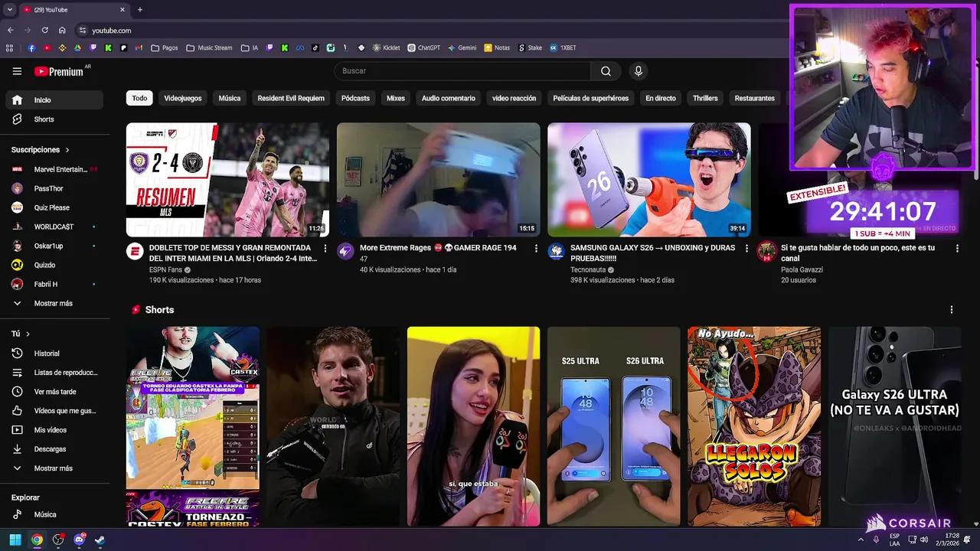Screen dimensions: 980x551
Task: Open Tecnonauta channel link
Action: coord(588,269)
